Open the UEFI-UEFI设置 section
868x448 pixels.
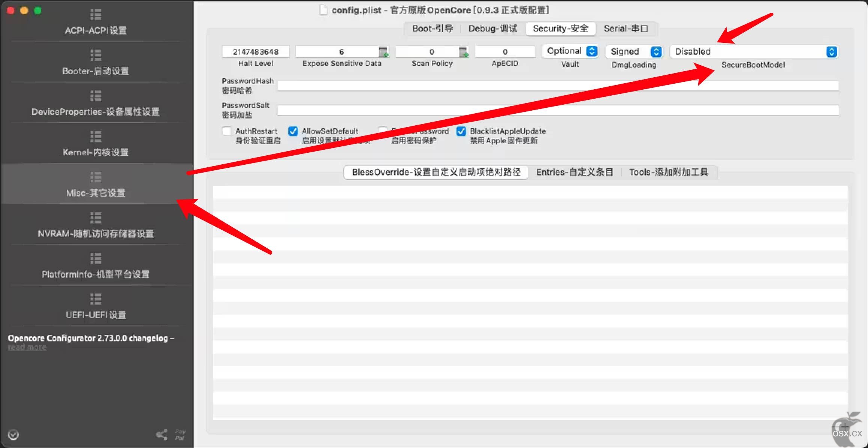click(96, 306)
